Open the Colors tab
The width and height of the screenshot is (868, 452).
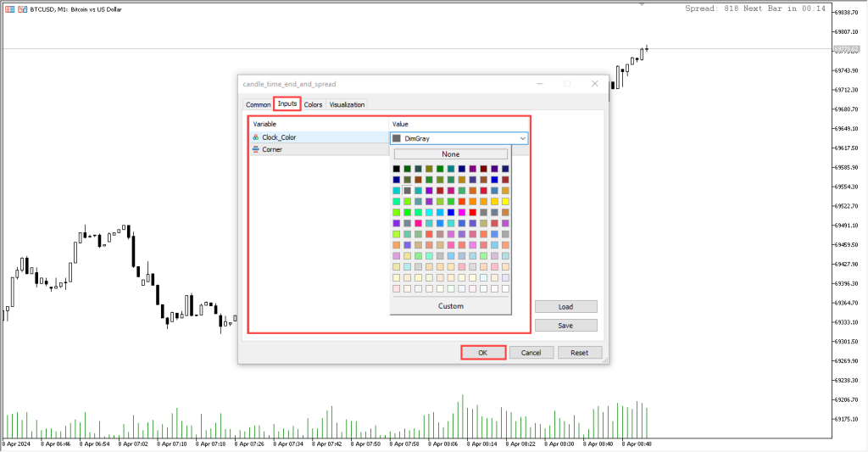pos(313,104)
